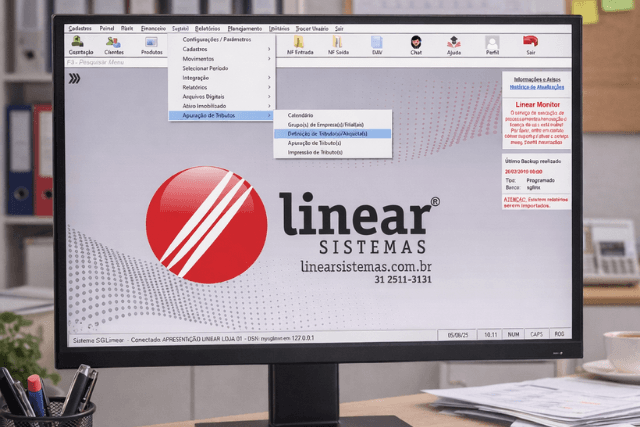Open the Ajuda toolbar icon

pos(453,45)
